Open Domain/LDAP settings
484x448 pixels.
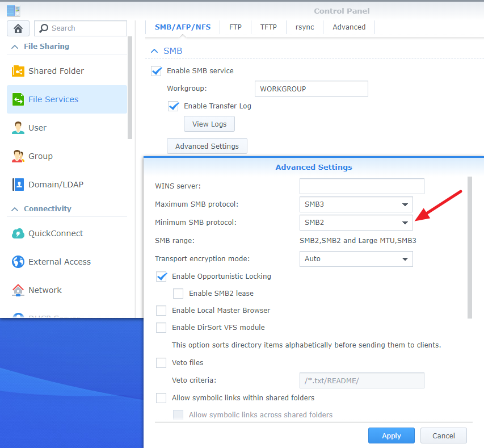point(67,185)
